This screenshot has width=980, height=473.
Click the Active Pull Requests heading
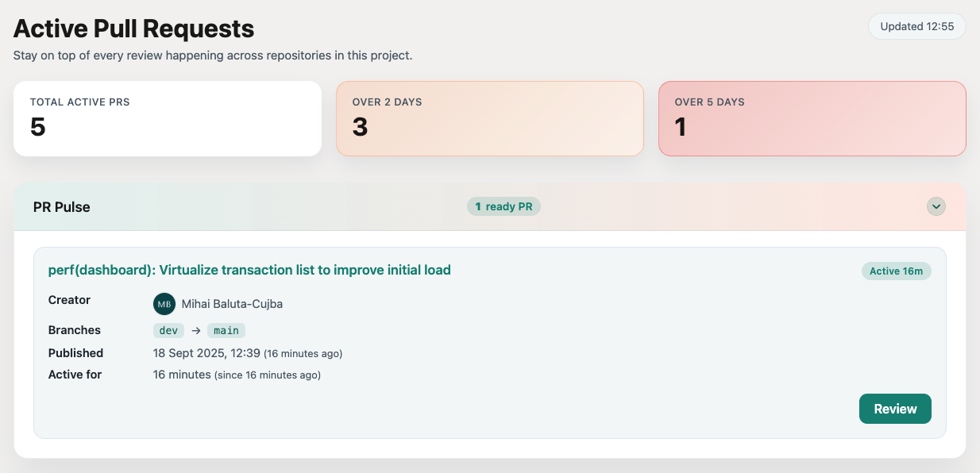point(134,29)
